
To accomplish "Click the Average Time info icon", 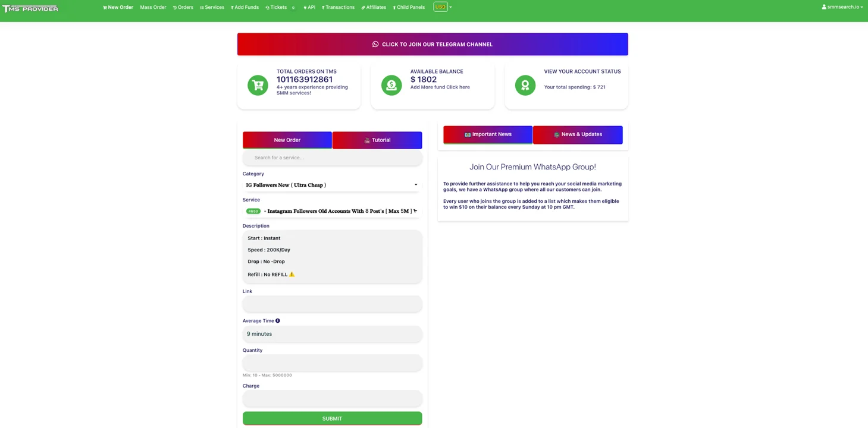I will 278,321.
